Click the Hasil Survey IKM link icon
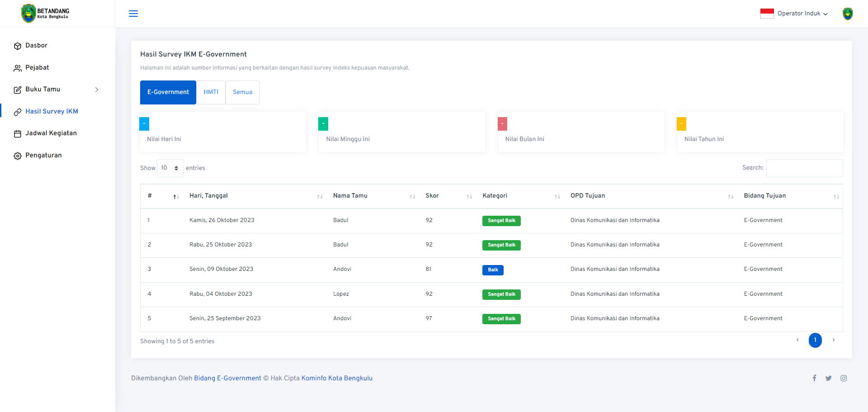Screen dimensions: 868x412 point(18,112)
